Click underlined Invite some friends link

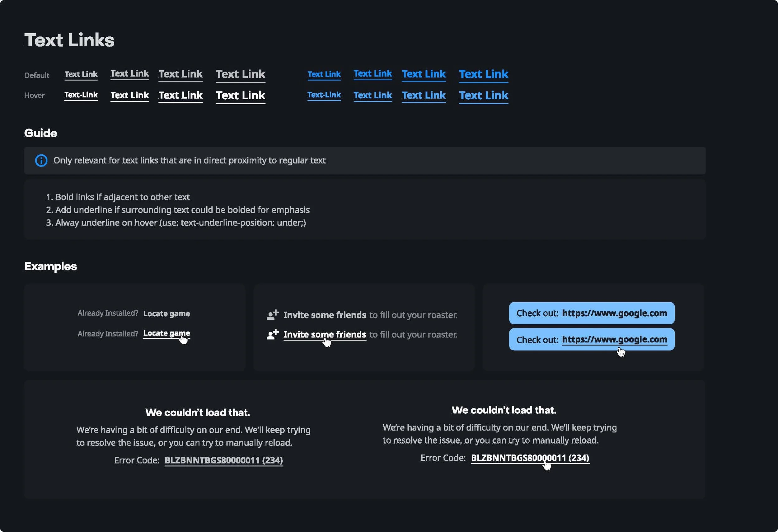(324, 334)
